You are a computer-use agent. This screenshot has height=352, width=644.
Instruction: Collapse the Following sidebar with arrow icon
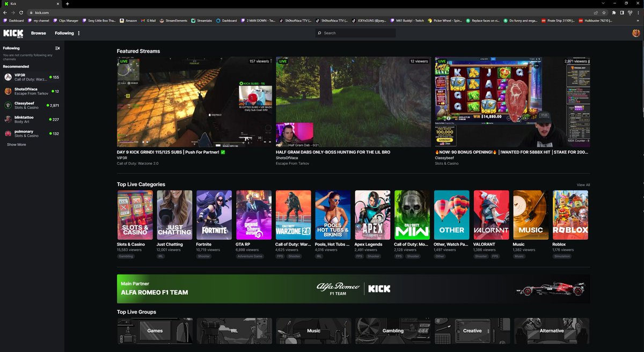57,48
